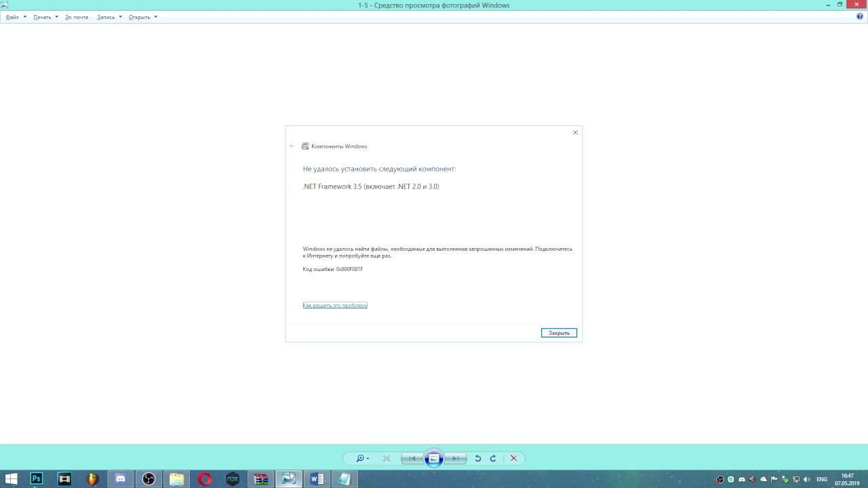
Task: Open OBS Studio from the taskbar
Action: [x=149, y=479]
